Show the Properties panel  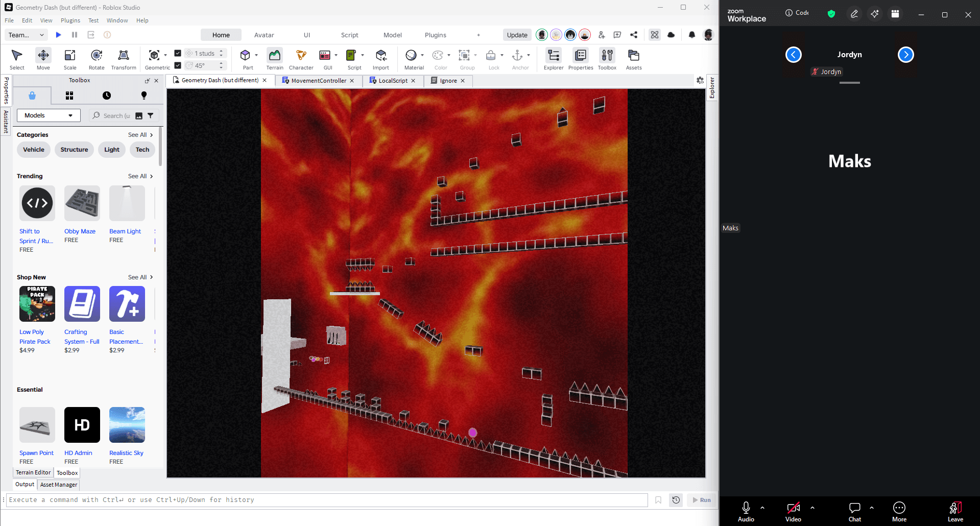(581, 59)
